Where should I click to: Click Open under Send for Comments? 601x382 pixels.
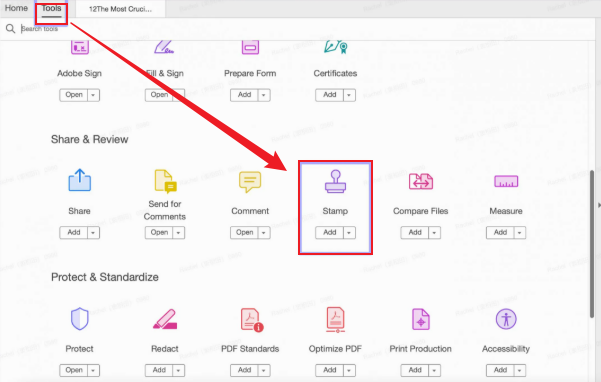(159, 233)
